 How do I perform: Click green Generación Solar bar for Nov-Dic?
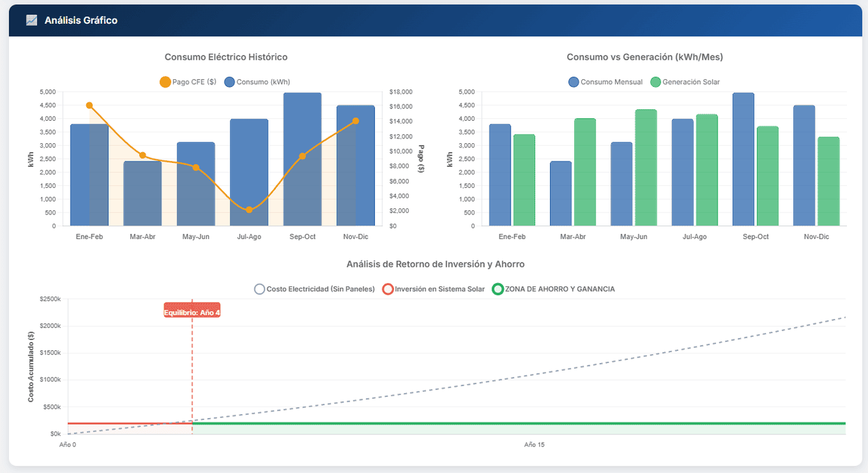[829, 182]
